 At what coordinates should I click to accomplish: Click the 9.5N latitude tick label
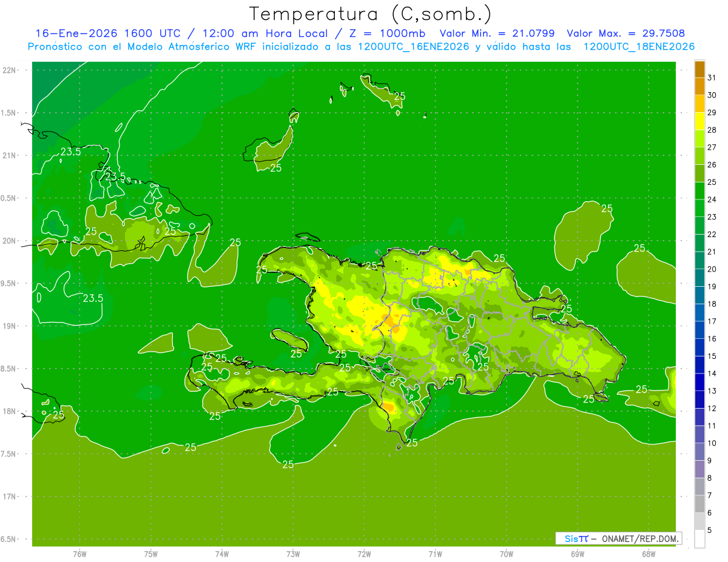coord(8,283)
